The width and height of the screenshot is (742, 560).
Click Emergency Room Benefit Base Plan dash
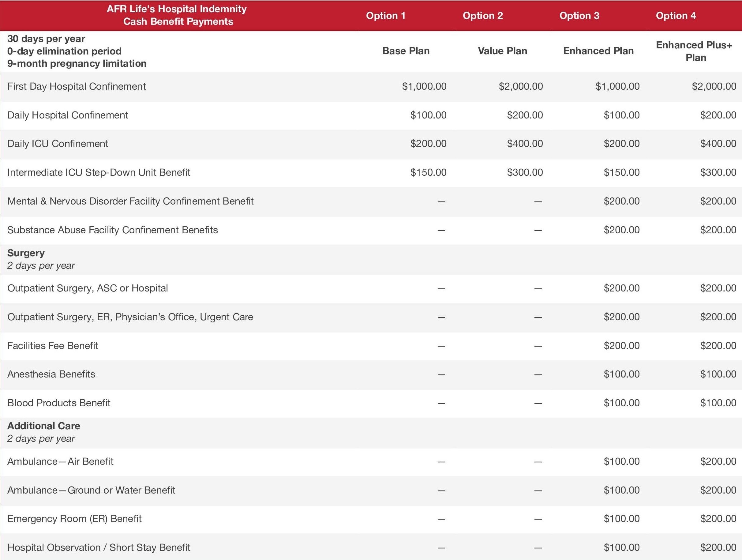coord(441,519)
